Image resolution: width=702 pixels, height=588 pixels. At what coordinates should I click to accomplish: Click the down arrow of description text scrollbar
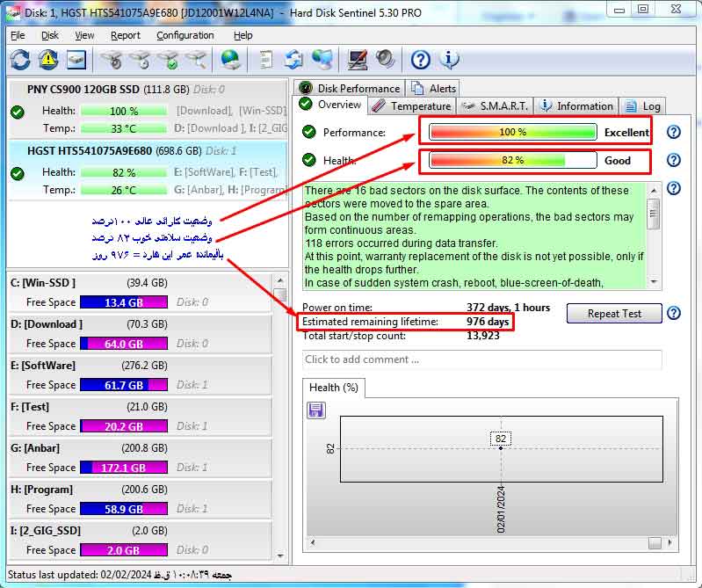tap(654, 281)
